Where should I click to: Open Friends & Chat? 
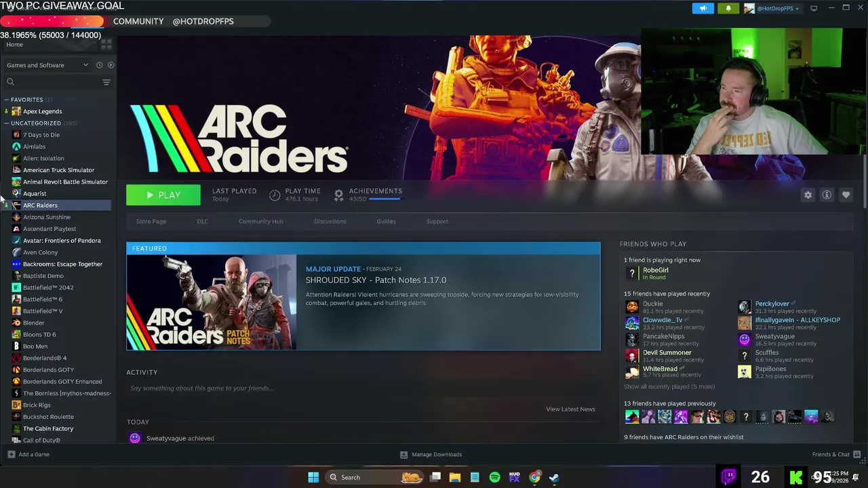tap(836, 455)
